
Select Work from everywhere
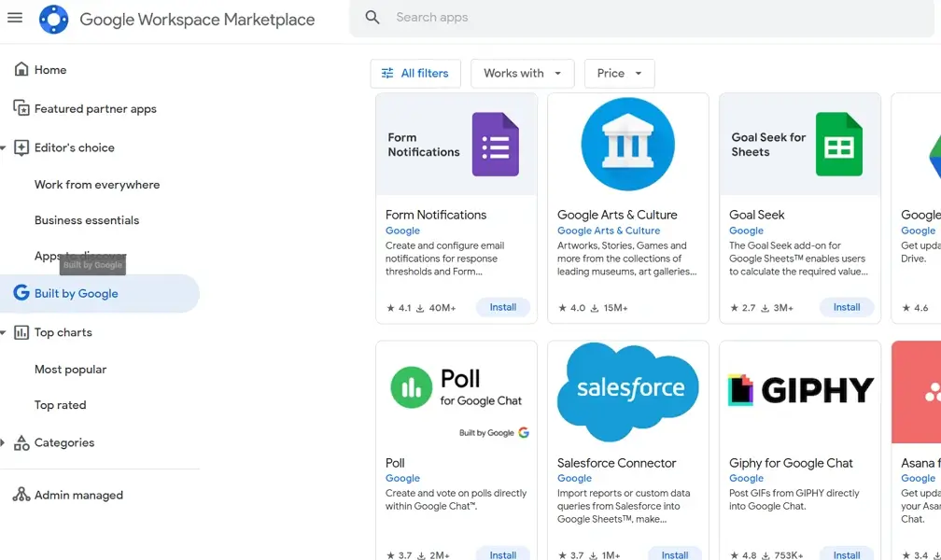pyautogui.click(x=97, y=184)
